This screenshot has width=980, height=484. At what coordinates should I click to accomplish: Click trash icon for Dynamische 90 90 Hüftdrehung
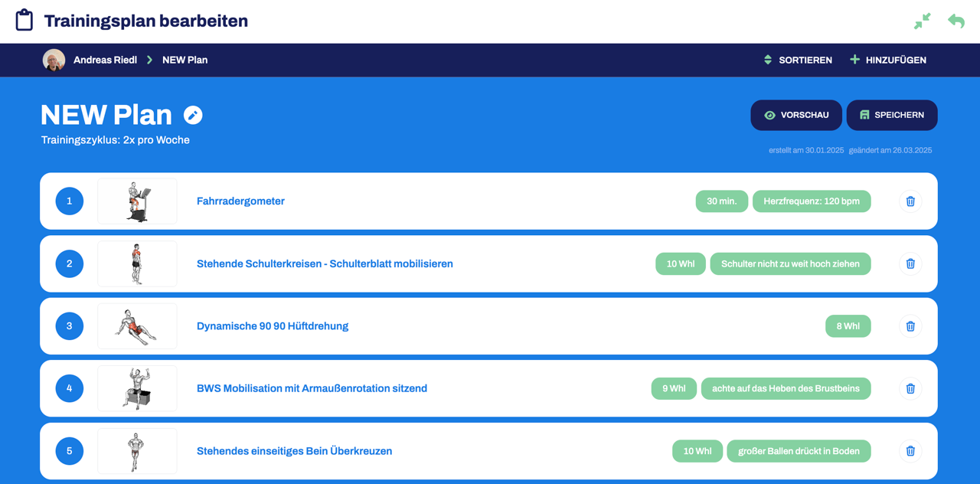pos(910,326)
